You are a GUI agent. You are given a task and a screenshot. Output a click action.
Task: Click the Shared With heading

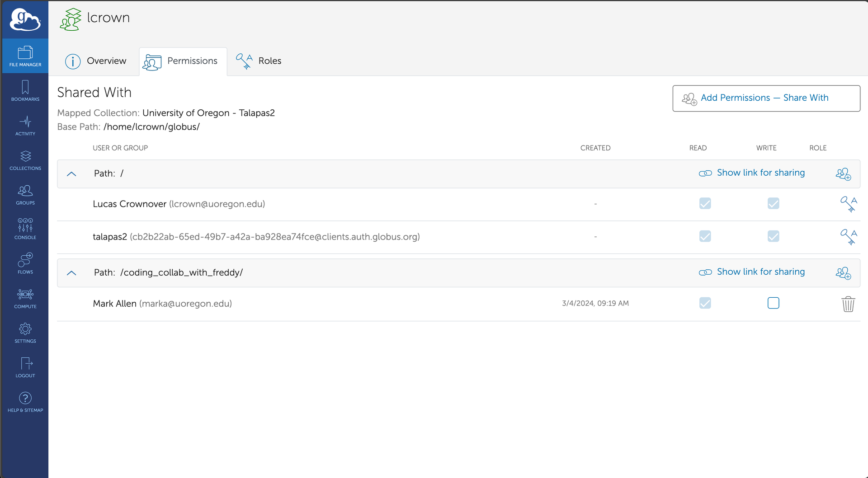pos(94,93)
